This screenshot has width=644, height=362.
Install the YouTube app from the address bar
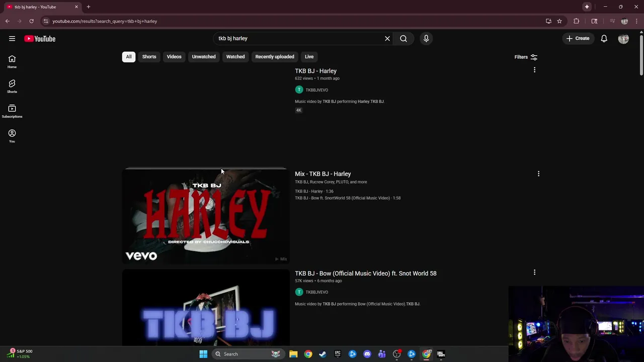click(548, 21)
